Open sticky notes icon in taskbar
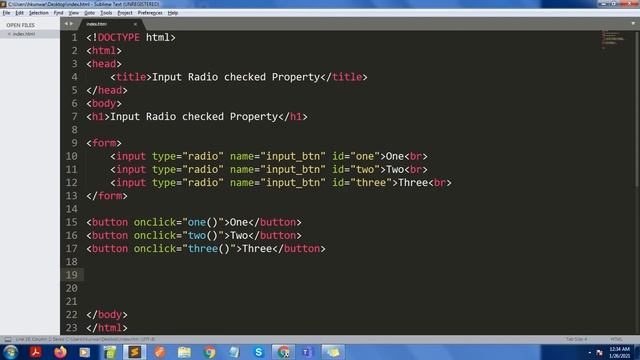Image resolution: width=640 pixels, height=360 pixels. pyautogui.click(x=333, y=352)
